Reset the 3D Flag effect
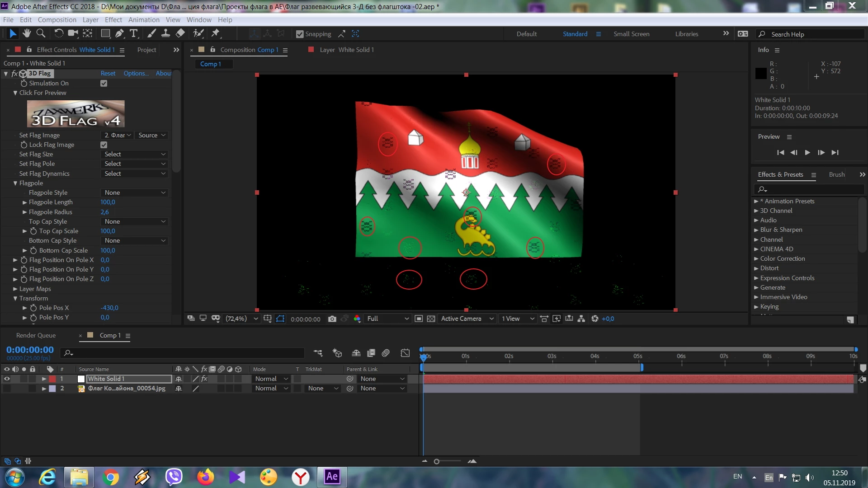Image resolution: width=868 pixels, height=488 pixels. [108, 74]
